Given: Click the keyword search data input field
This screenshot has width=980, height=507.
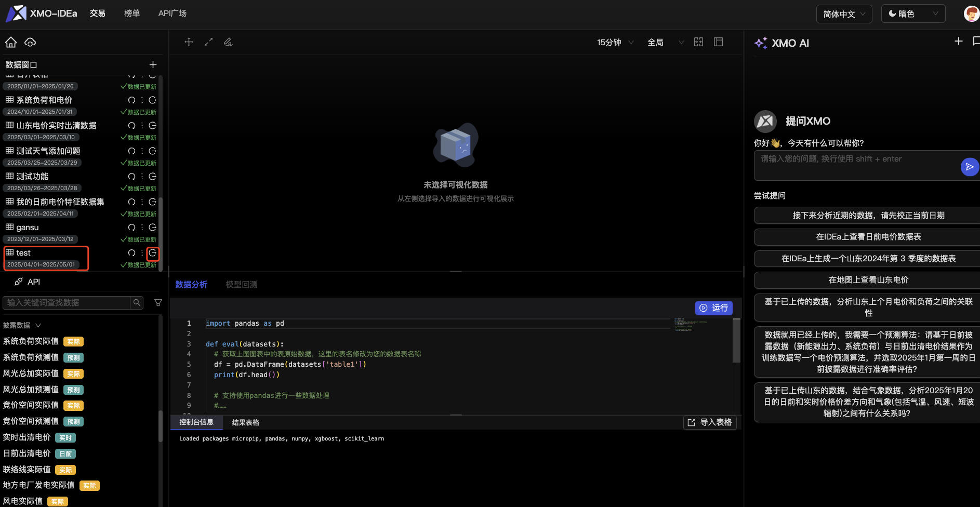Looking at the screenshot, I should [x=67, y=303].
